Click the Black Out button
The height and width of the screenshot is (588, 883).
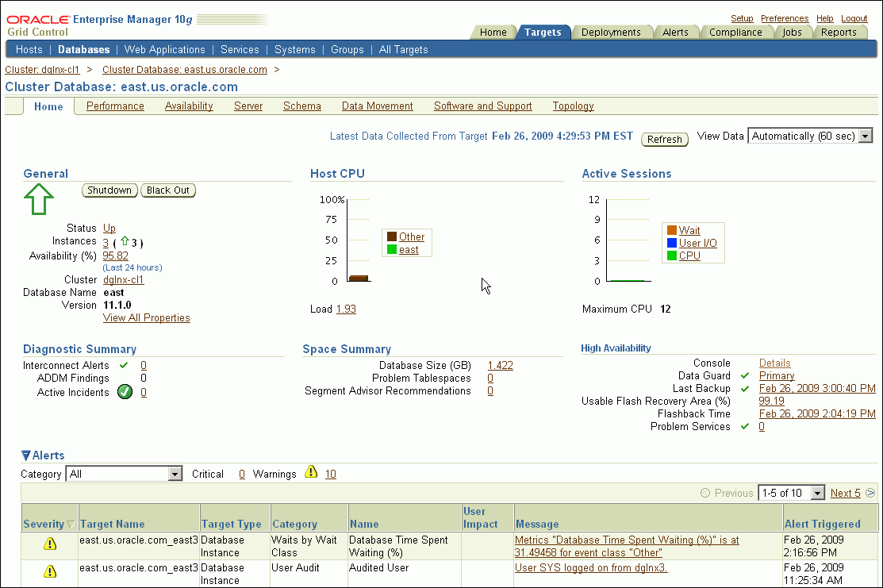pyautogui.click(x=168, y=190)
